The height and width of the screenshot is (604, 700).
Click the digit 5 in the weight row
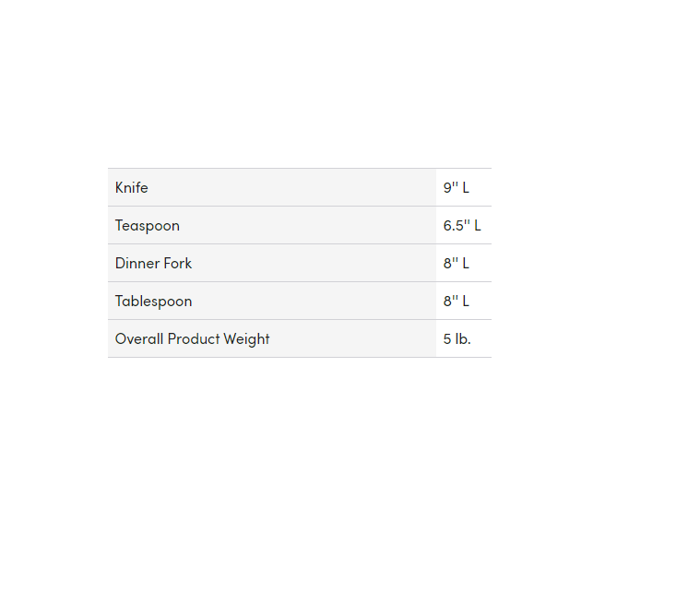click(x=447, y=339)
